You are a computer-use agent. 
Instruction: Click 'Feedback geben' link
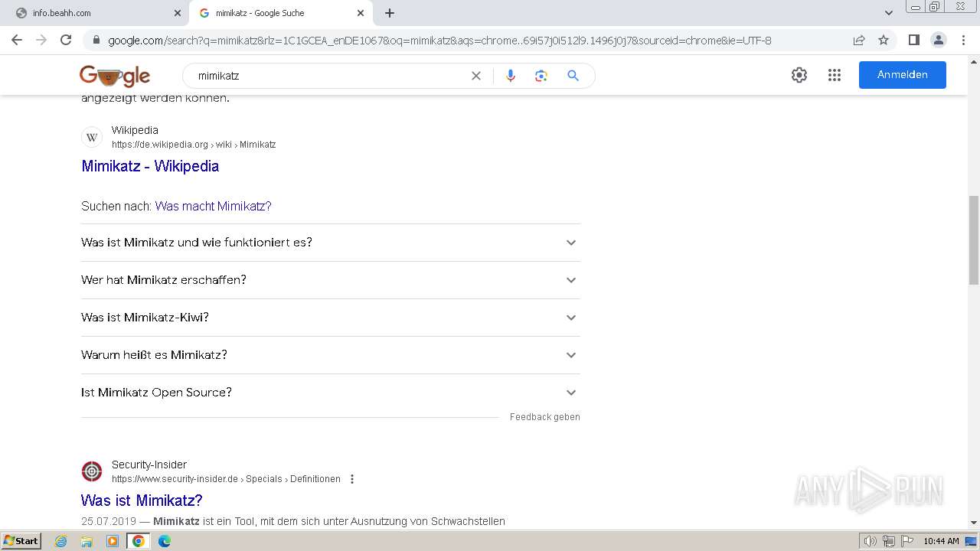pos(545,417)
